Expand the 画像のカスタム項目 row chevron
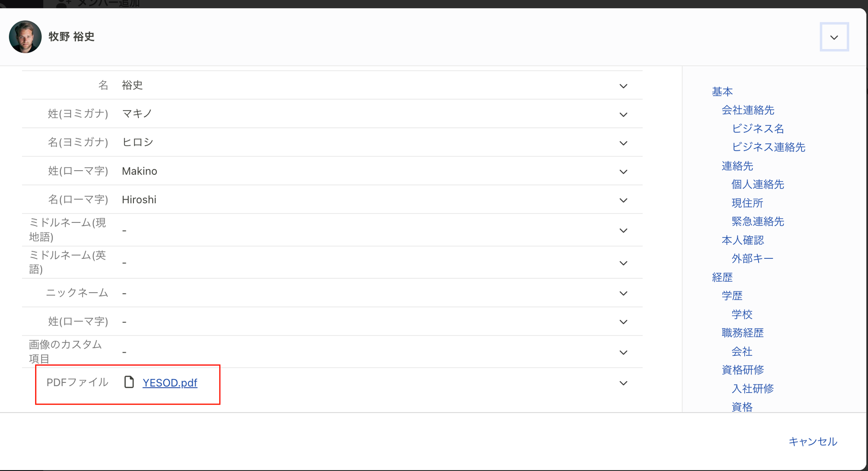The width and height of the screenshot is (868, 471). click(623, 352)
